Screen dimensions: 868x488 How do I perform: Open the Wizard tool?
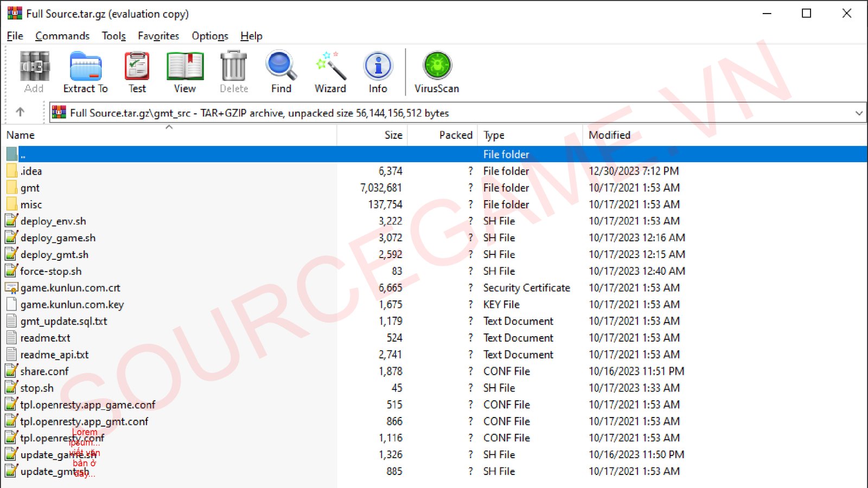click(x=330, y=72)
